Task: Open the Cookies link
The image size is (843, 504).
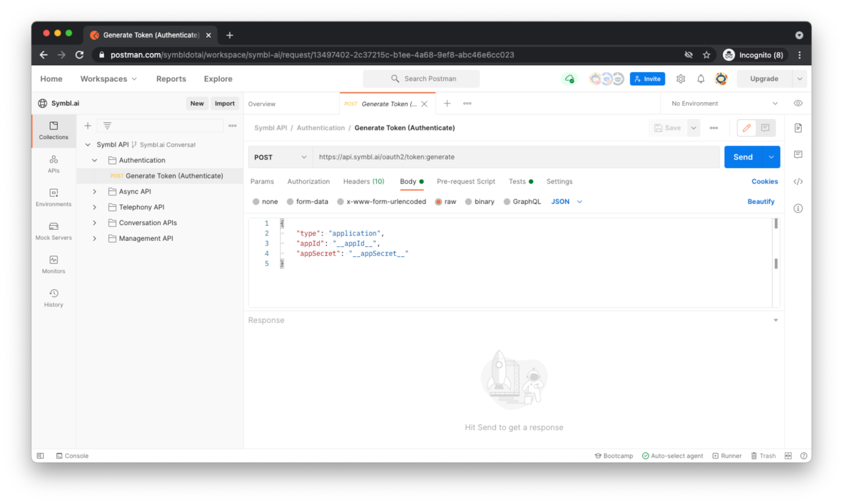Action: [x=764, y=181]
